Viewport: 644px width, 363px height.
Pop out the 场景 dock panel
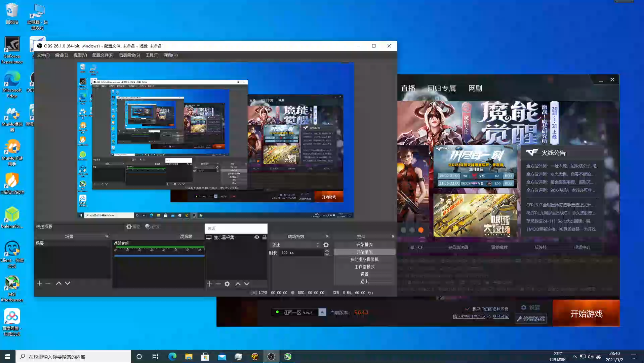(107, 236)
